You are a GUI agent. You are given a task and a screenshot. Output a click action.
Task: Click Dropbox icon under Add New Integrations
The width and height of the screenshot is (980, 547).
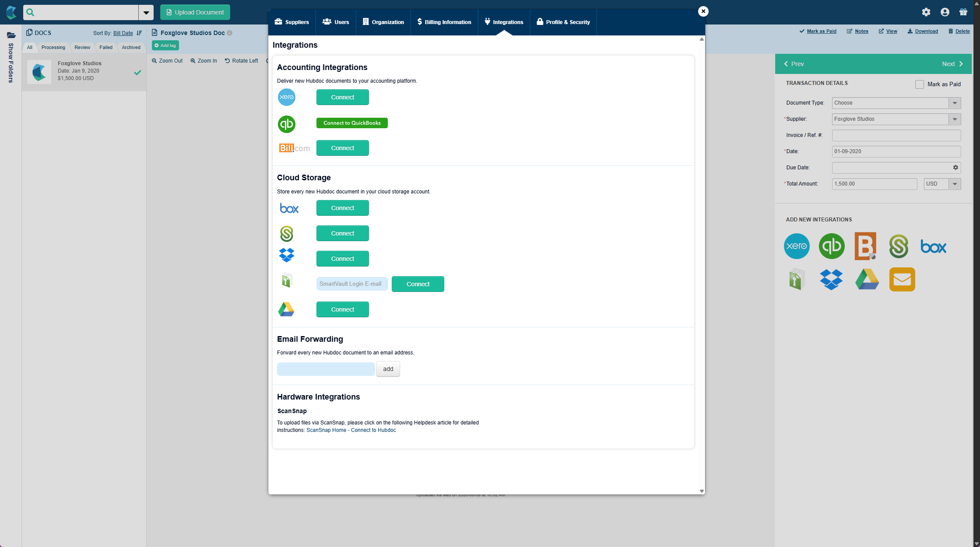(831, 279)
